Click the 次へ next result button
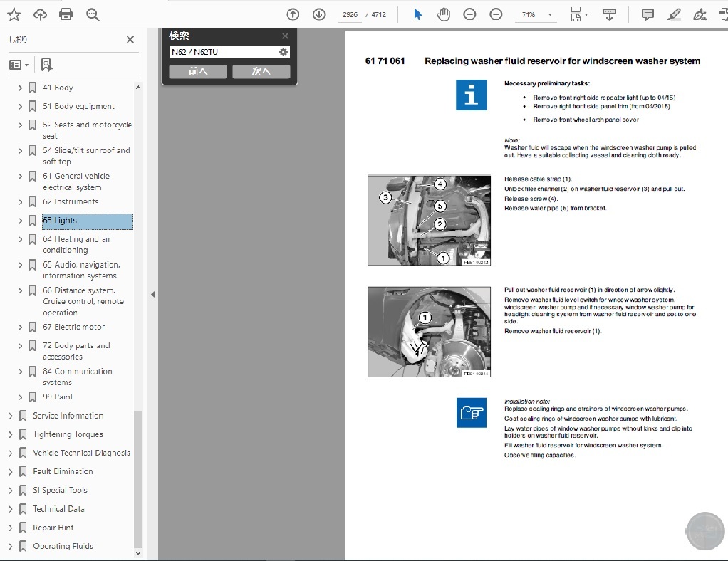 click(x=261, y=71)
